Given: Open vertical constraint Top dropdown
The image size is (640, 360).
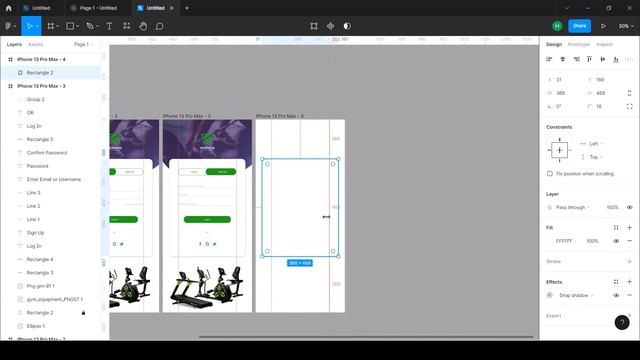Looking at the screenshot, I should pos(596,157).
